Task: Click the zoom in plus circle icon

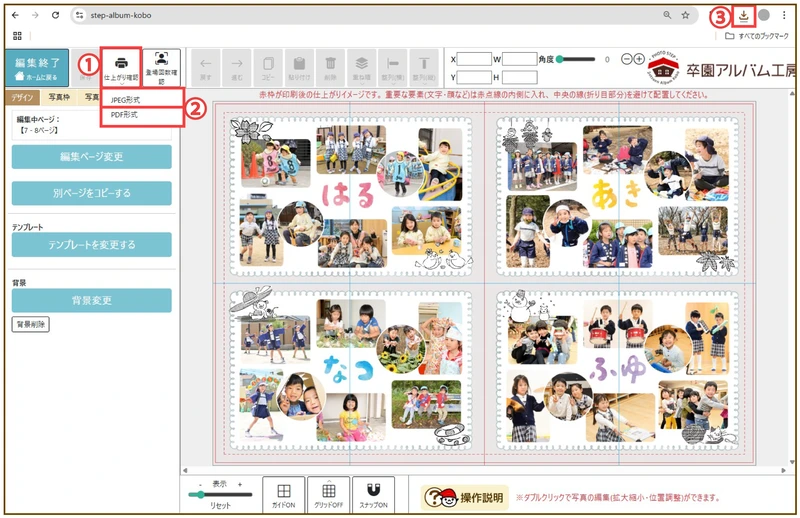Action: point(639,59)
